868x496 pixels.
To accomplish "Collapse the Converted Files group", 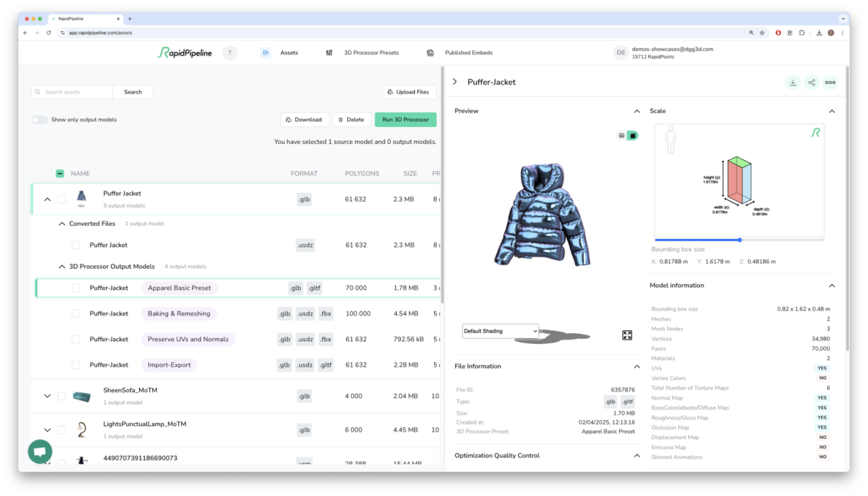I will click(x=62, y=224).
